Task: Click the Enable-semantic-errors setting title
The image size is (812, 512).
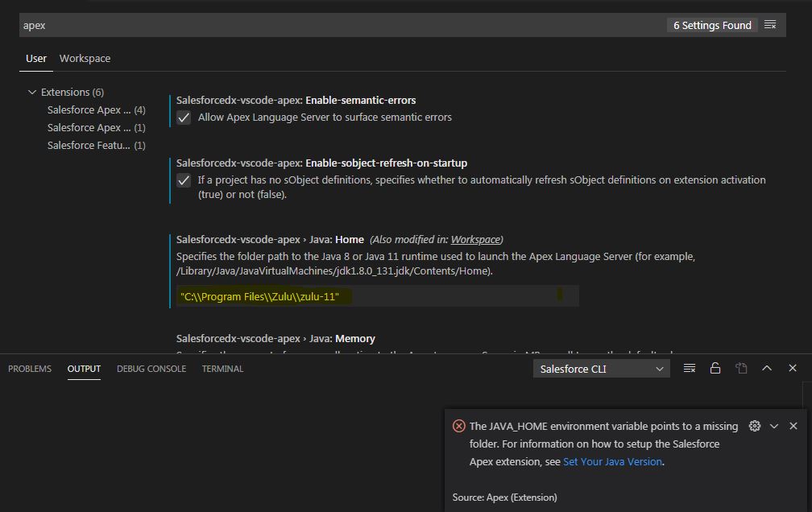Action: [296, 101]
